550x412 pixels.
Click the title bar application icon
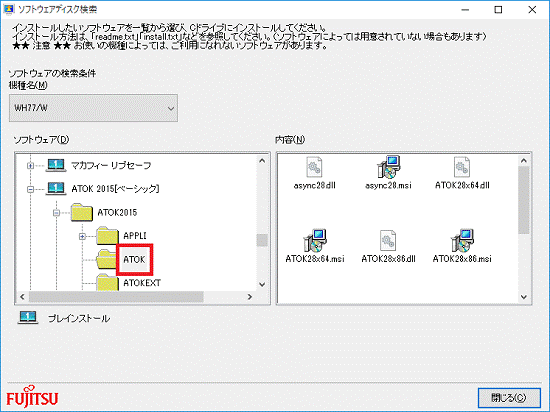(x=8, y=9)
